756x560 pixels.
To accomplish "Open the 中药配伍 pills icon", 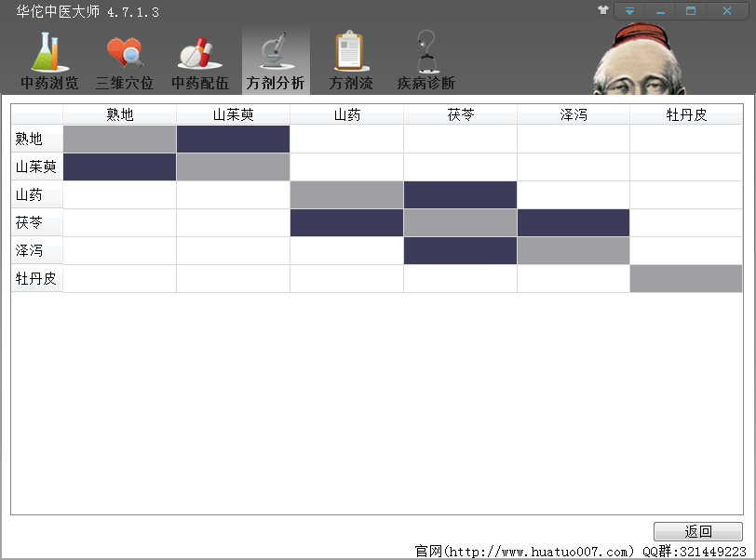I will [200, 60].
